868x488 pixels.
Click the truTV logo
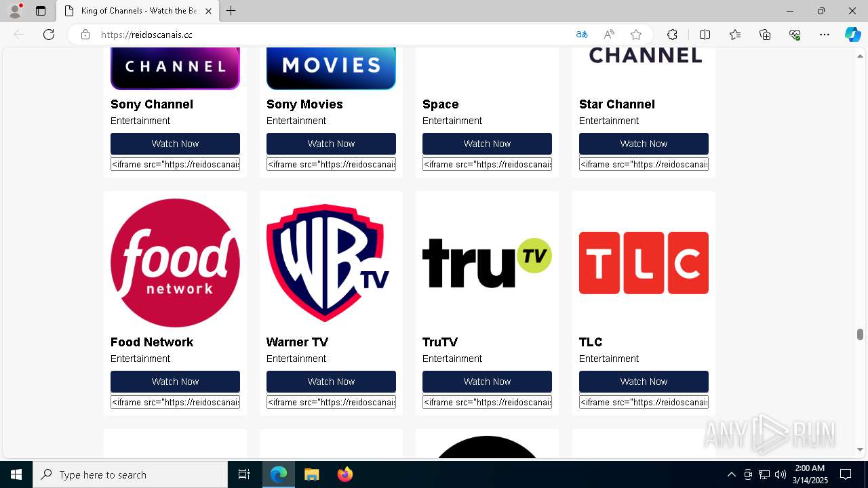(x=487, y=263)
